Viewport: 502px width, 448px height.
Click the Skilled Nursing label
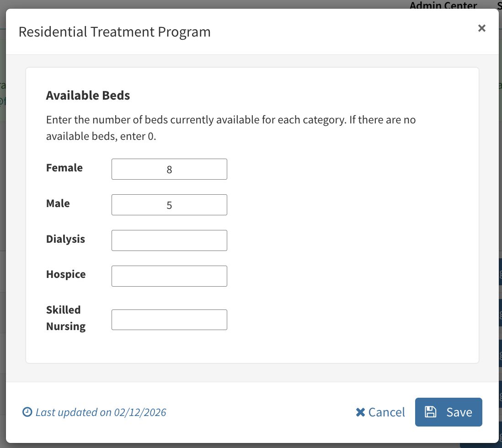click(x=65, y=318)
